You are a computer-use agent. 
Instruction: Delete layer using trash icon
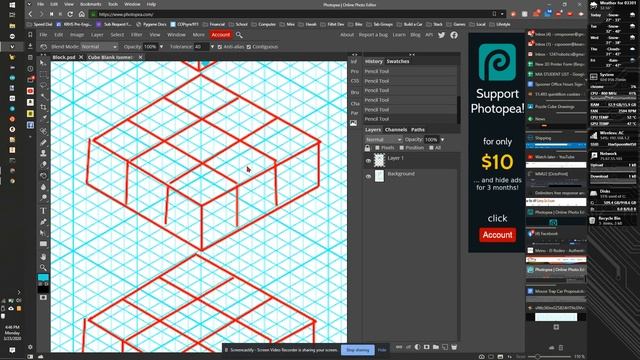pyautogui.click(x=454, y=347)
